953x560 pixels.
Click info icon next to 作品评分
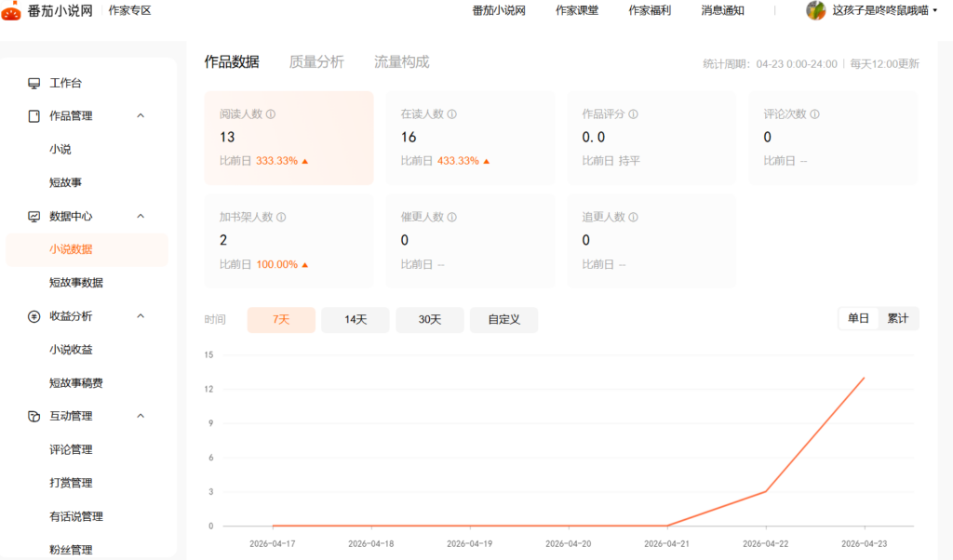pos(633,114)
